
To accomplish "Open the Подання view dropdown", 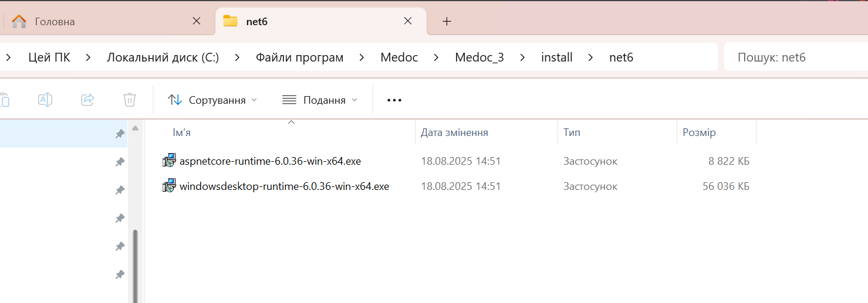I will pos(320,100).
